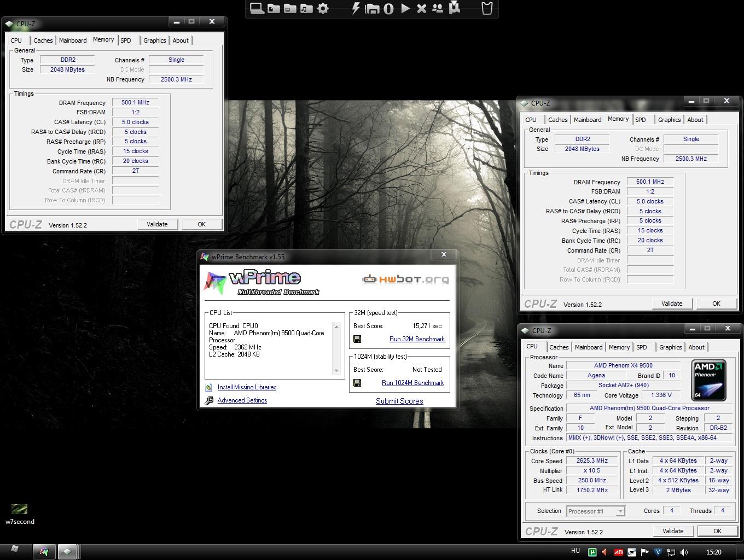Viewport: 744px width, 560px height.
Task: Open Graphics tab in bottom-right CPU-Z window
Action: (671, 347)
